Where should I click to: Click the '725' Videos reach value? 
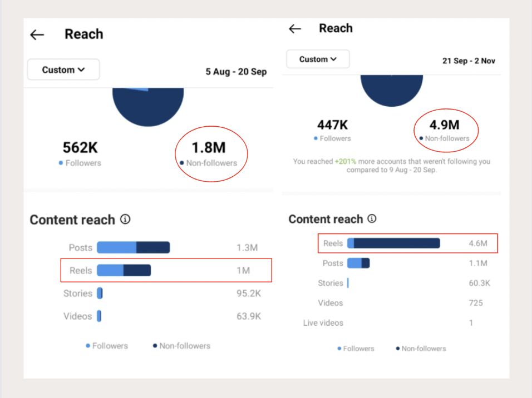476,303
